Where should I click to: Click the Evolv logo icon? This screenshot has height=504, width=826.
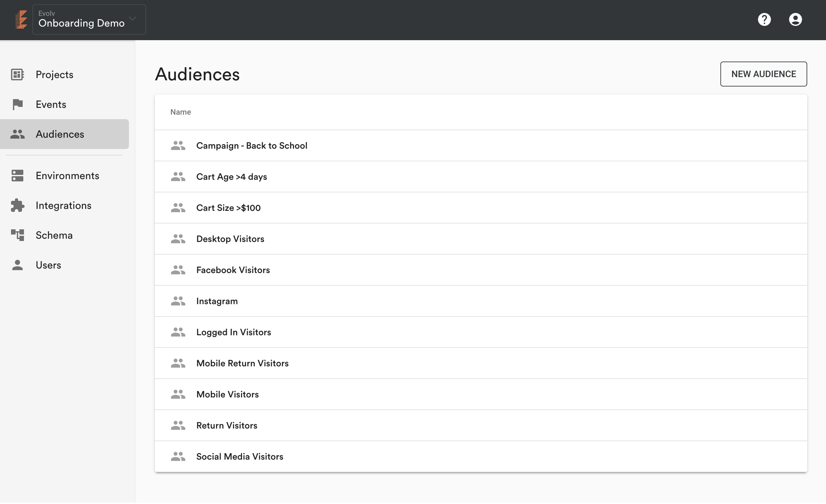point(21,19)
